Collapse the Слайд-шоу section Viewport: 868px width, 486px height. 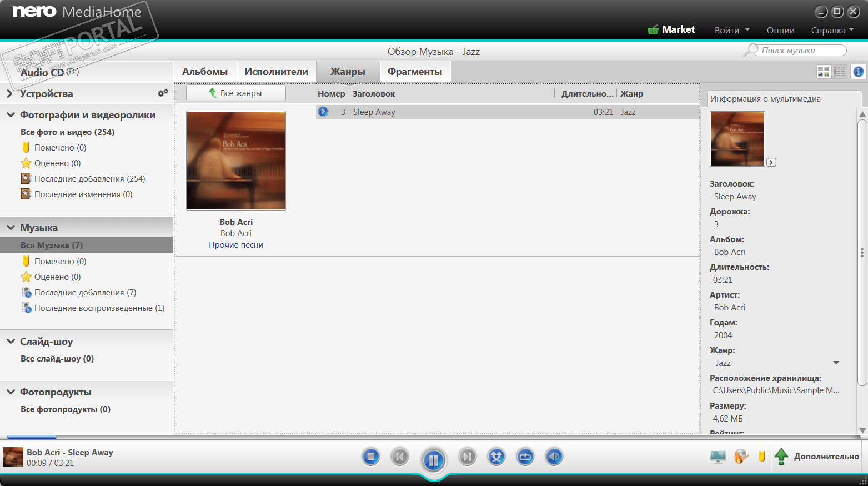[x=11, y=342]
